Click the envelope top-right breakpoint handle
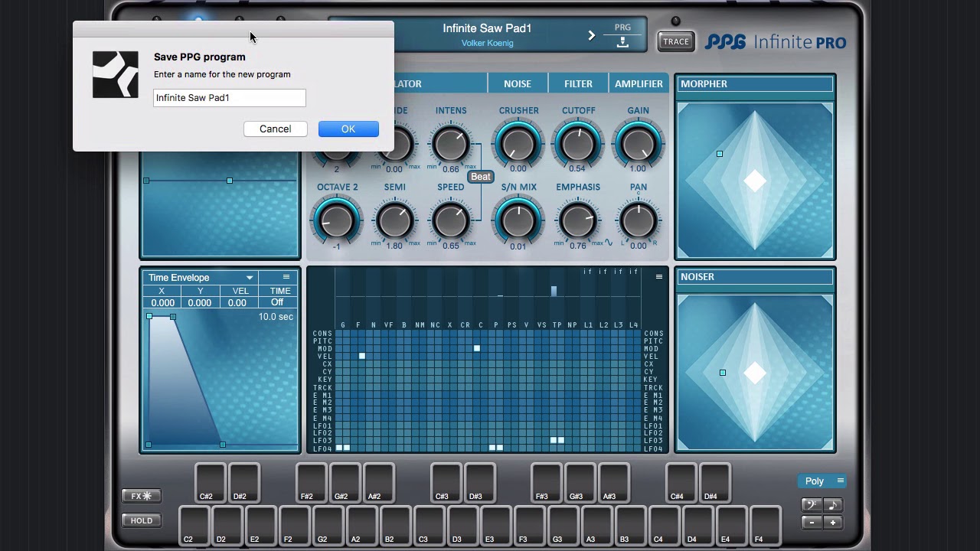Image resolution: width=980 pixels, height=551 pixels. pyautogui.click(x=173, y=317)
